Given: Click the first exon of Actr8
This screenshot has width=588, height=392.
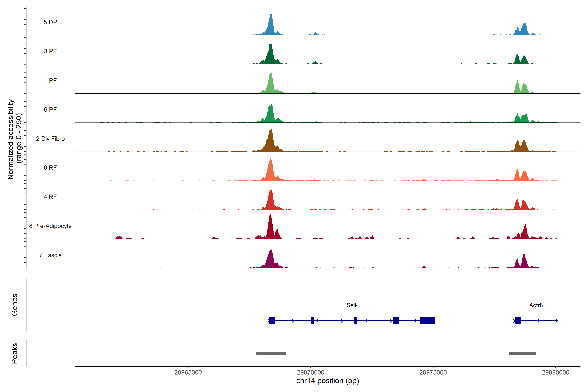Looking at the screenshot, I should click(x=518, y=320).
